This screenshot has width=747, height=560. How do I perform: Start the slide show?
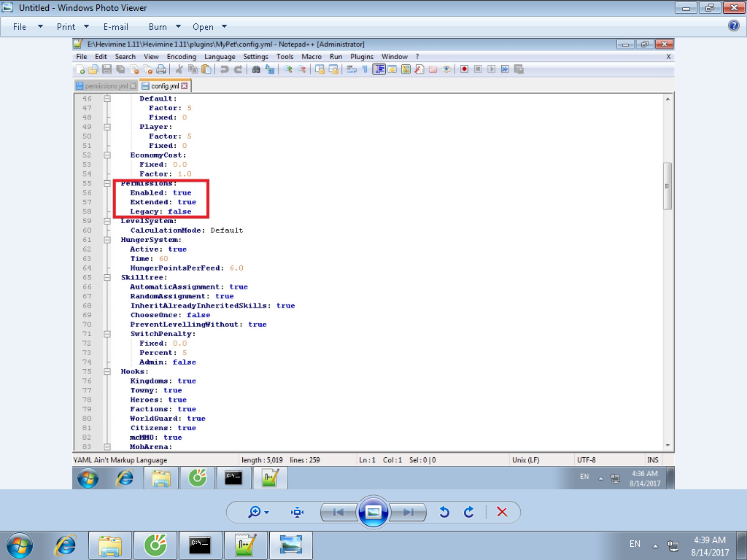tap(373, 512)
